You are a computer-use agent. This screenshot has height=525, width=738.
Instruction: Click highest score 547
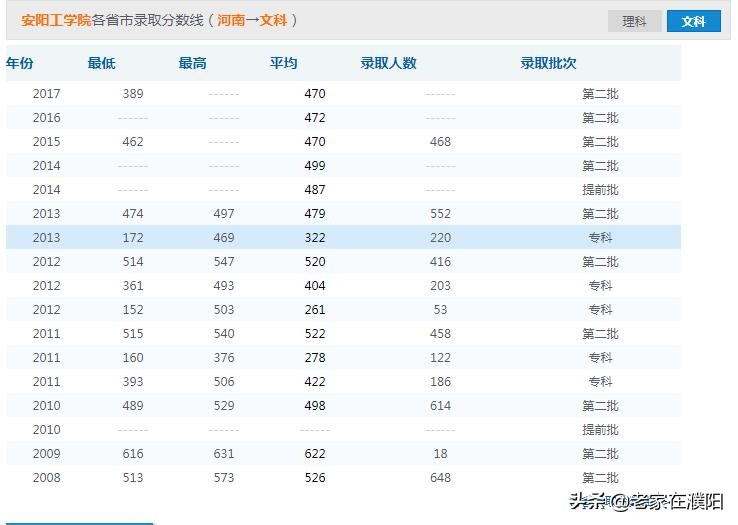coord(224,262)
